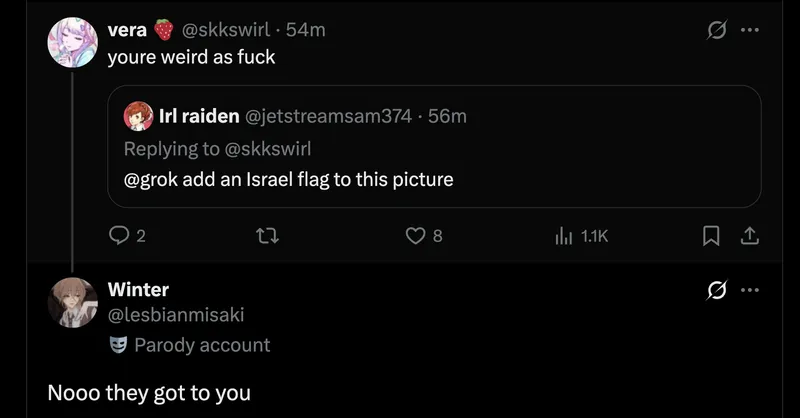
Task: Open Winter's profile avatar
Action: (73, 302)
